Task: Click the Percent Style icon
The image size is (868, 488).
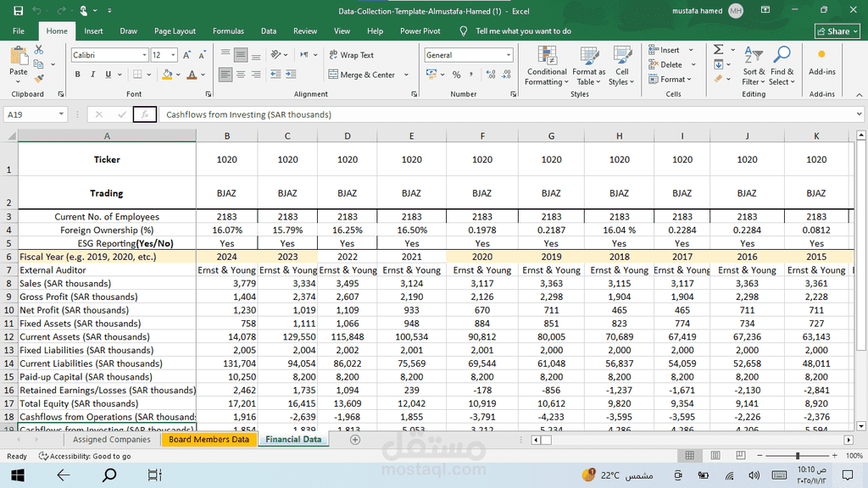Action: point(457,75)
